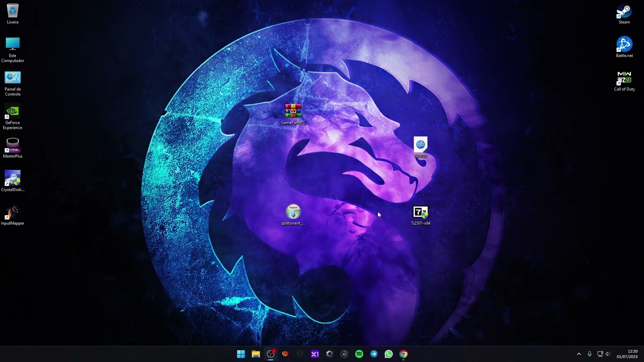
Task: Select the GamePartsPC WinRAR archive
Action: (293, 114)
